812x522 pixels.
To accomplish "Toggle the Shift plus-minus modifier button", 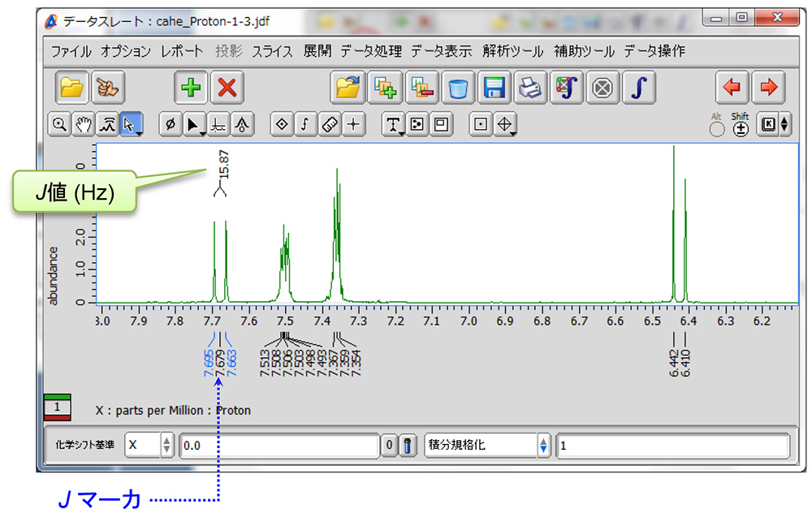I will click(x=741, y=130).
